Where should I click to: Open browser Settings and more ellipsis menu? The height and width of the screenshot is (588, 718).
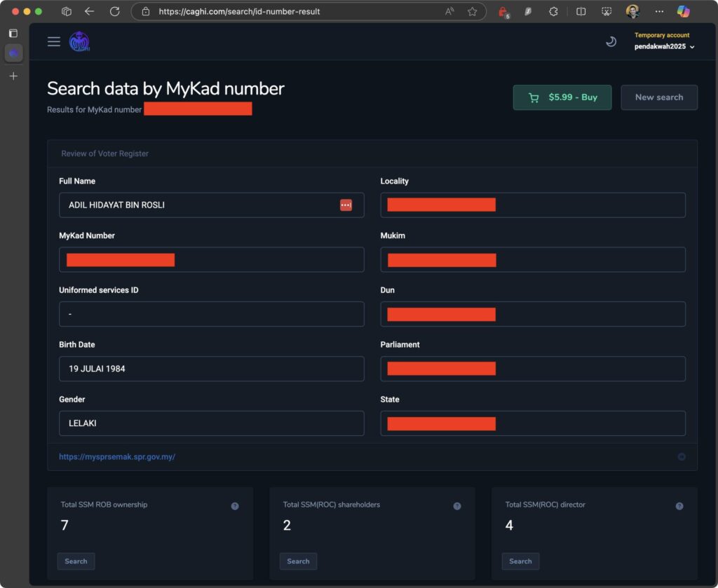(x=658, y=11)
